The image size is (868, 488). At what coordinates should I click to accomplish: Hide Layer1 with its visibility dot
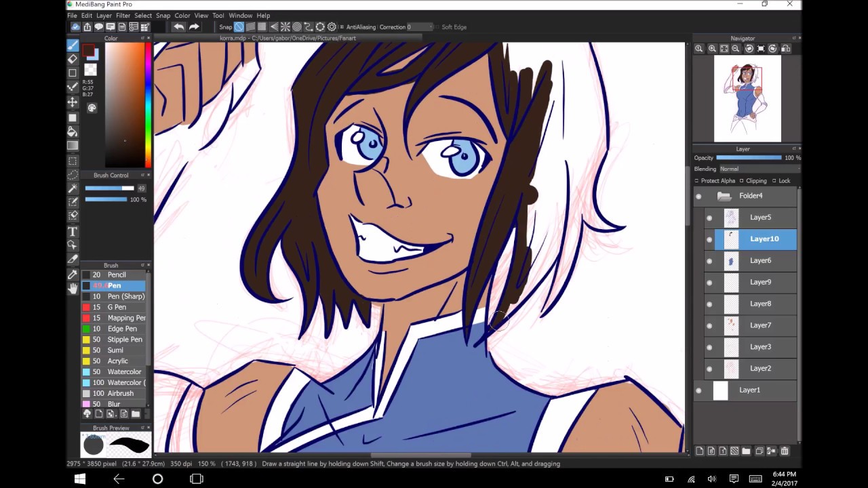(698, 390)
